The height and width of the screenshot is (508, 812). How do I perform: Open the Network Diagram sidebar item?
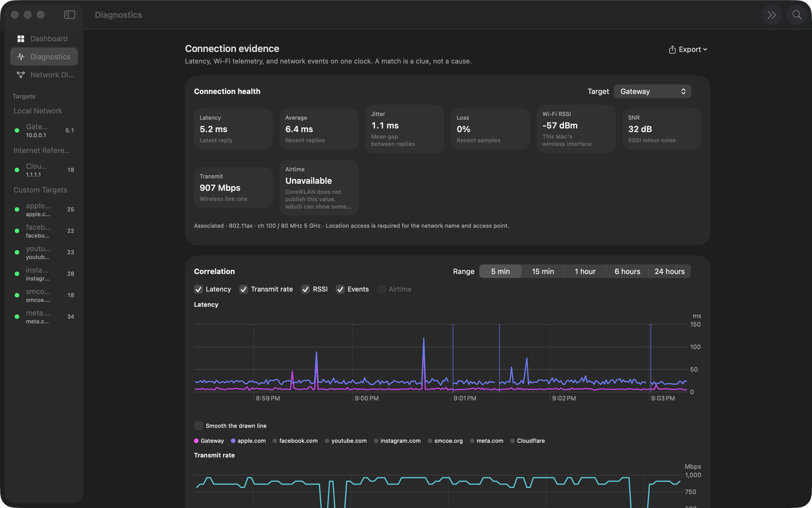point(44,75)
